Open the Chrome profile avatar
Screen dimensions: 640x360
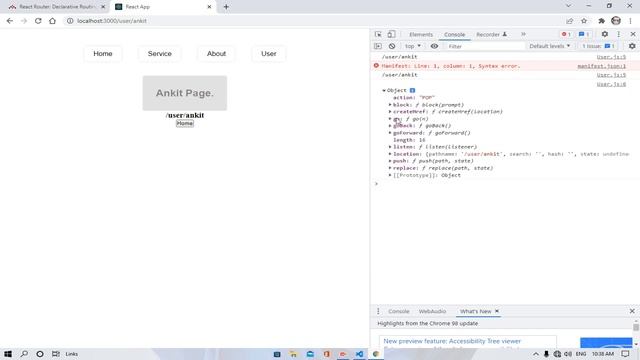tap(616, 20)
